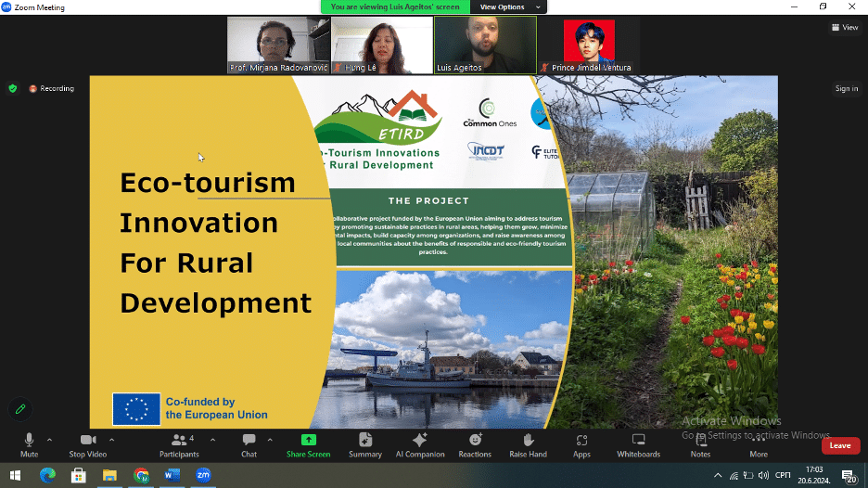
Task: Click the green encryption shield icon
Action: click(x=13, y=89)
